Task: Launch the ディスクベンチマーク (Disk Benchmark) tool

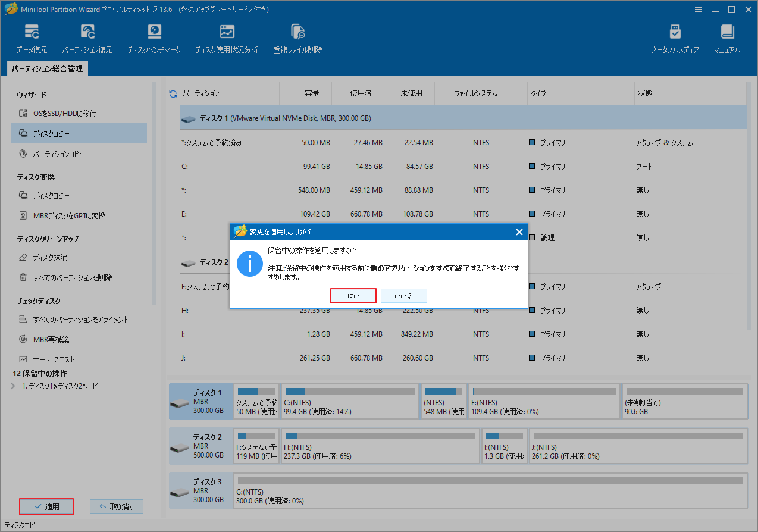Action: [x=155, y=37]
